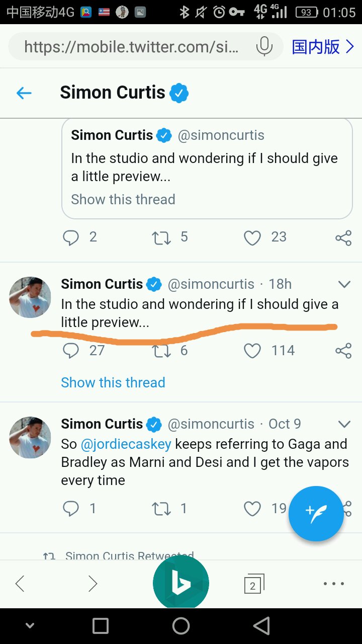Viewport: 362px width, 644px height.
Task: Open the blue Show this thread link
Action: coord(113,382)
